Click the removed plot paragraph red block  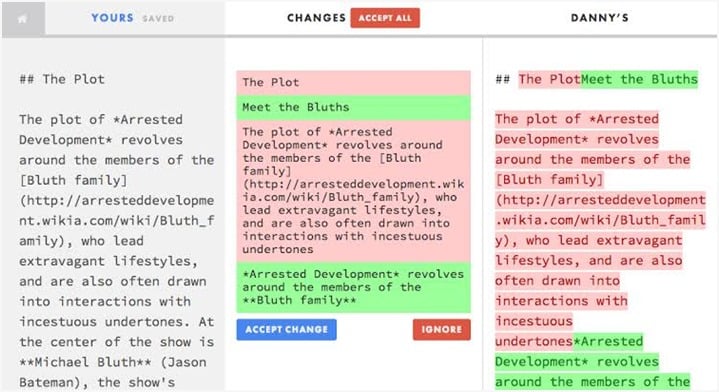pos(354,191)
